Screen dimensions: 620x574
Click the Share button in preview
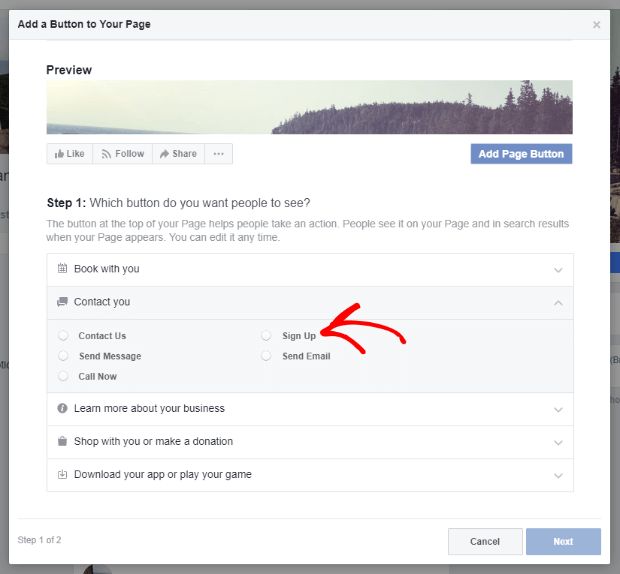point(178,154)
